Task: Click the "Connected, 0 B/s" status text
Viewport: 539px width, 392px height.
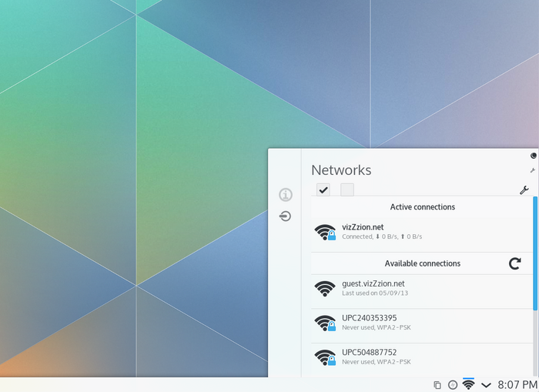Action: click(382, 236)
